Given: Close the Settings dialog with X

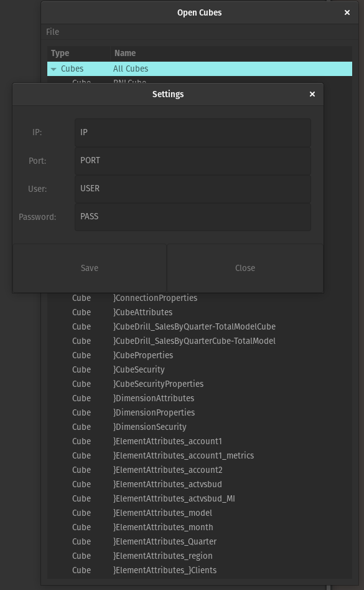Looking at the screenshot, I should tap(312, 94).
